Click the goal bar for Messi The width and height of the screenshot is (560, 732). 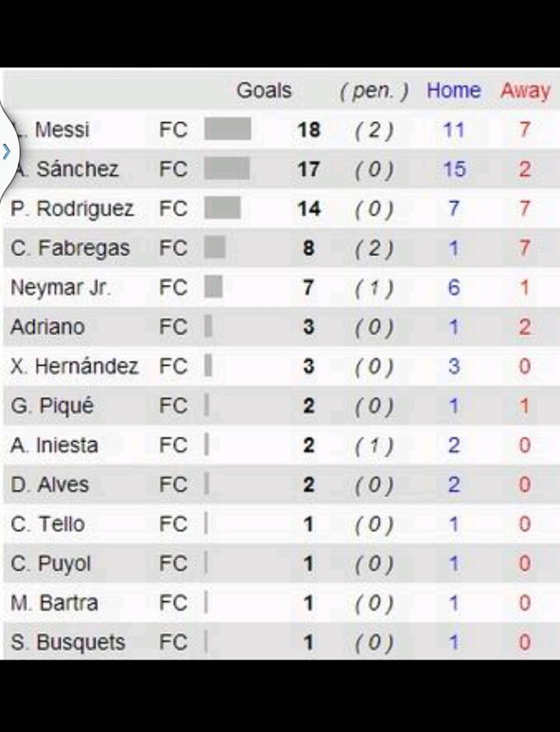(227, 129)
